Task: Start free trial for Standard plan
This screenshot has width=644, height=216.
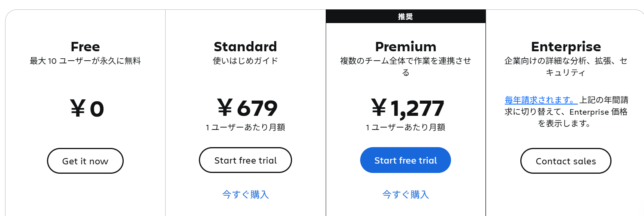Action: (245, 160)
